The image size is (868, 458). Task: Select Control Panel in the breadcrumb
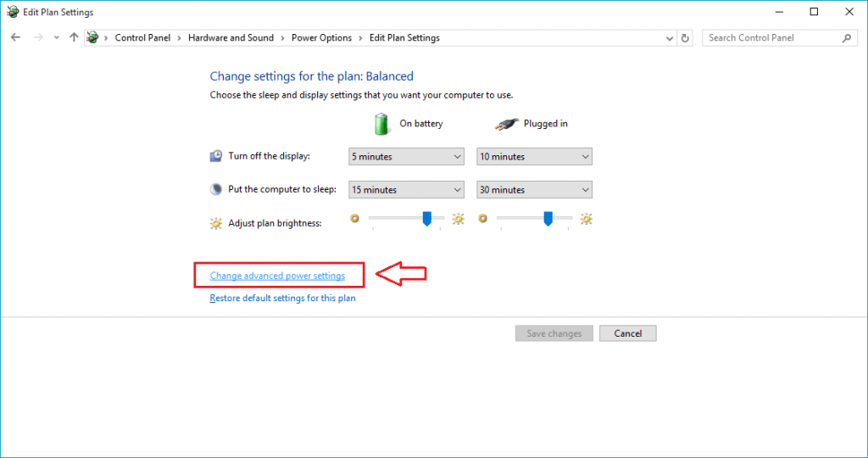pyautogui.click(x=142, y=37)
